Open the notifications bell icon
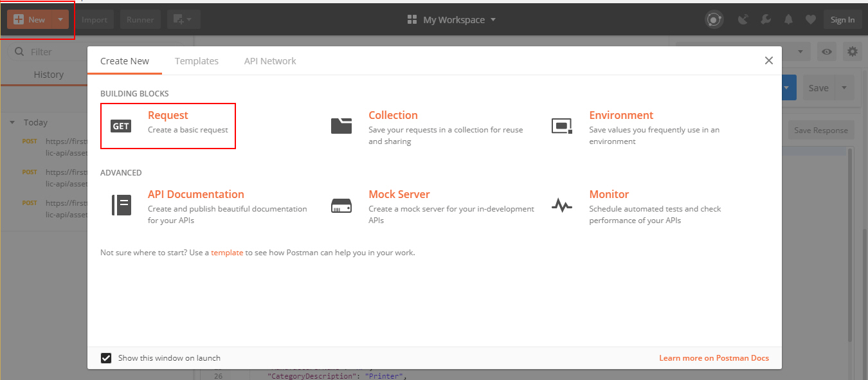Viewport: 868px width, 380px height. (788, 20)
